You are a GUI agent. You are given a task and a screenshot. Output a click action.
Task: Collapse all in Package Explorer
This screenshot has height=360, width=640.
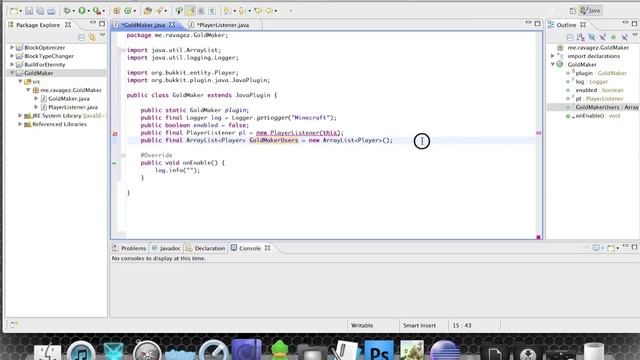(x=82, y=38)
